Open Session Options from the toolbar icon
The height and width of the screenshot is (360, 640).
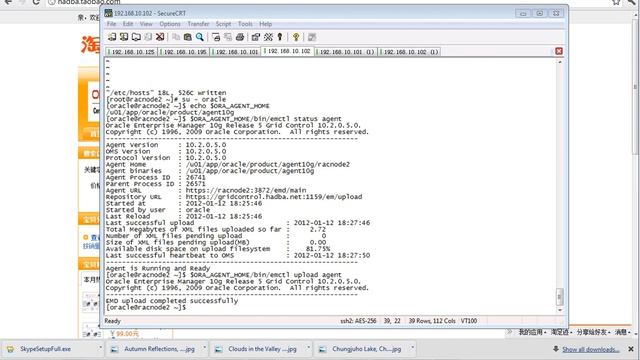pyautogui.click(x=256, y=37)
